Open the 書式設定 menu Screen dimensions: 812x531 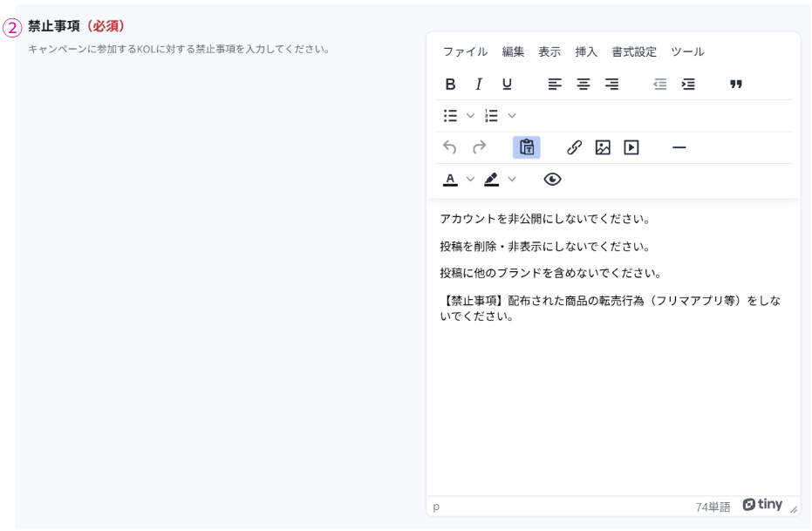[x=634, y=51]
